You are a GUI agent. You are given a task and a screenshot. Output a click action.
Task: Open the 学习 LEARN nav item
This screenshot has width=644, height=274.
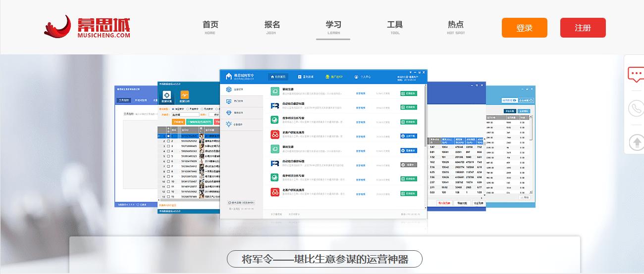[x=333, y=27]
